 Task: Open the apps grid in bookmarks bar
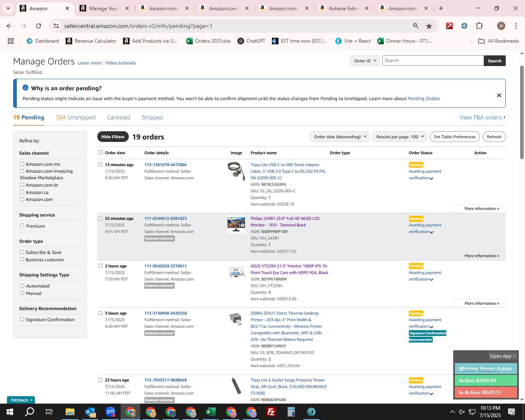point(11,41)
